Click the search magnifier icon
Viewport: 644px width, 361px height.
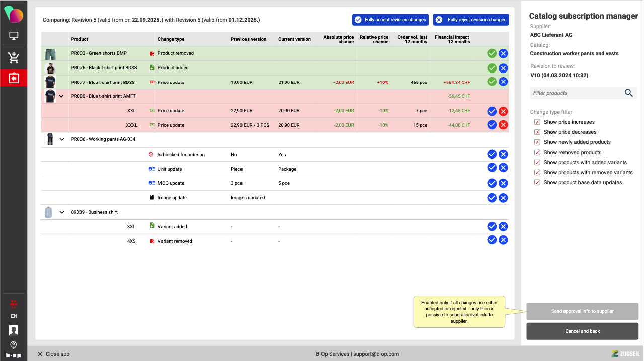click(628, 93)
